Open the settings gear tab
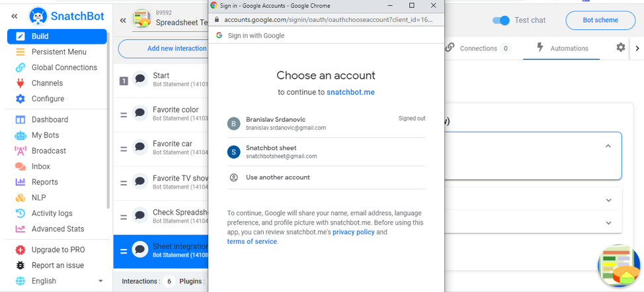 [x=621, y=48]
